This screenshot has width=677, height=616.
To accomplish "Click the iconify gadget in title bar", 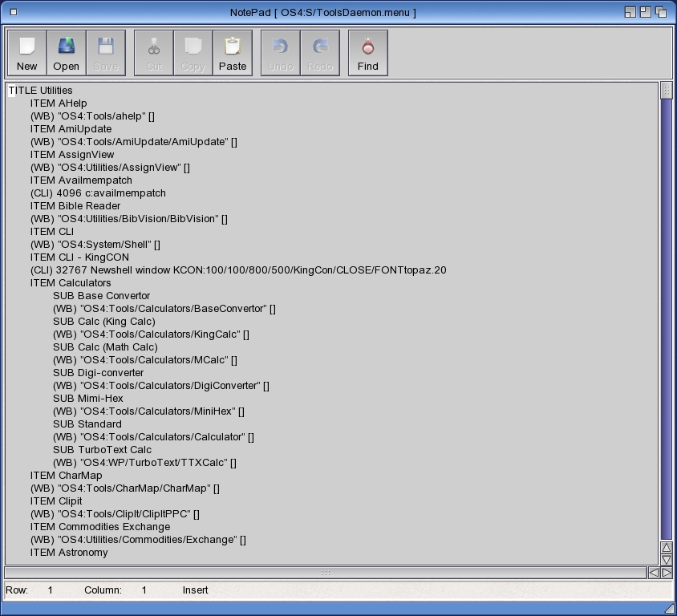I will [x=630, y=12].
